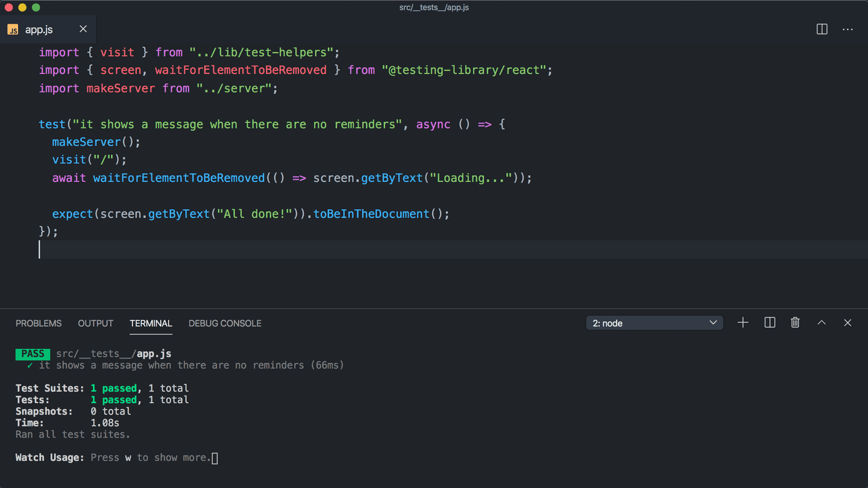Click the split editor right icon
Viewport: 868px width, 488px height.
(822, 30)
